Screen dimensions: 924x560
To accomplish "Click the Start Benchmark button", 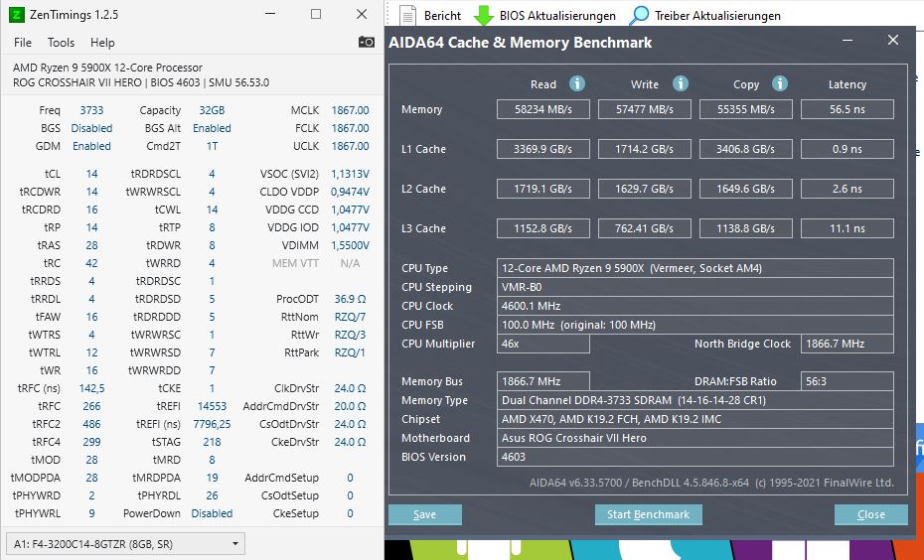I will (x=648, y=514).
